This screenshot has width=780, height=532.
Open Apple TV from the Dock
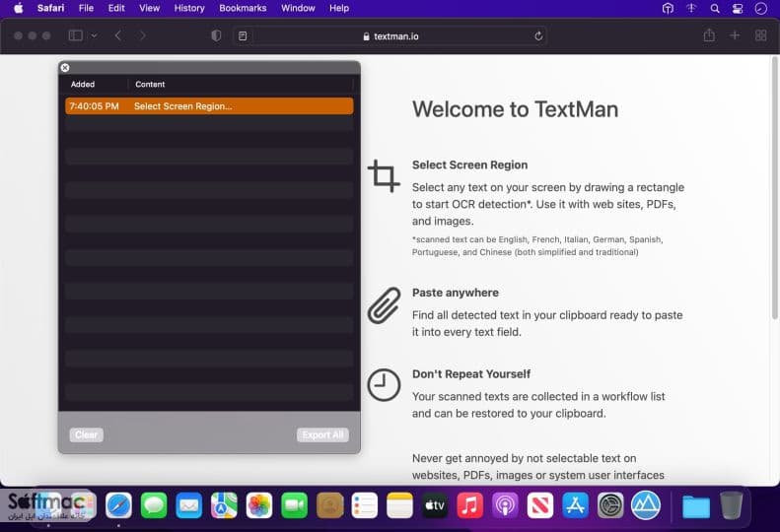(435, 505)
